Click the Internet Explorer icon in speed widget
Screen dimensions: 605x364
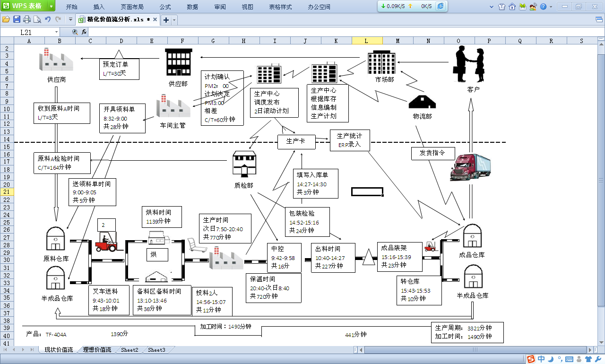click(441, 6)
